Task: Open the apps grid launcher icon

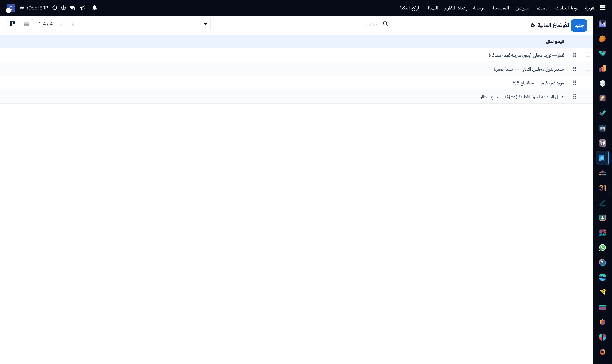Action: (603, 8)
